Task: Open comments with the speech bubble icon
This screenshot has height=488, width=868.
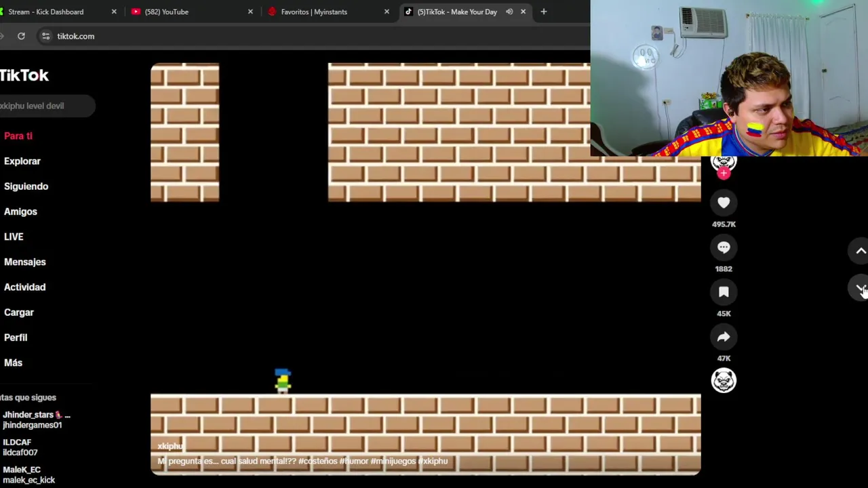Action: pyautogui.click(x=724, y=247)
